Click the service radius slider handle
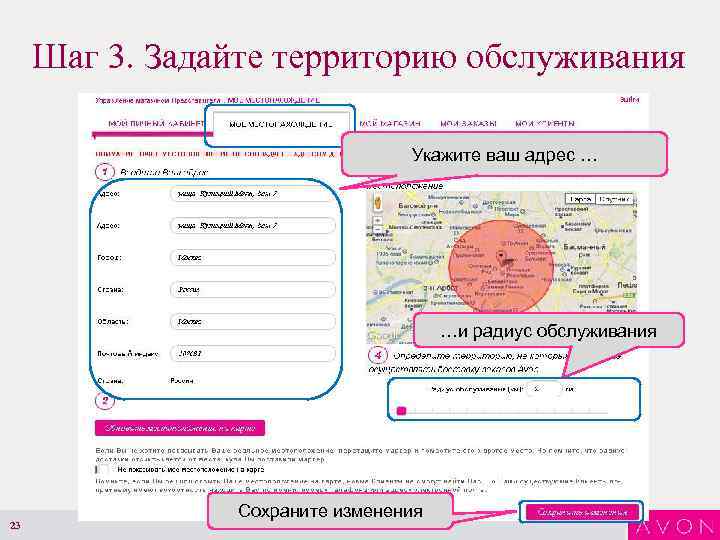This screenshot has height=540, width=720. pyautogui.click(x=401, y=411)
